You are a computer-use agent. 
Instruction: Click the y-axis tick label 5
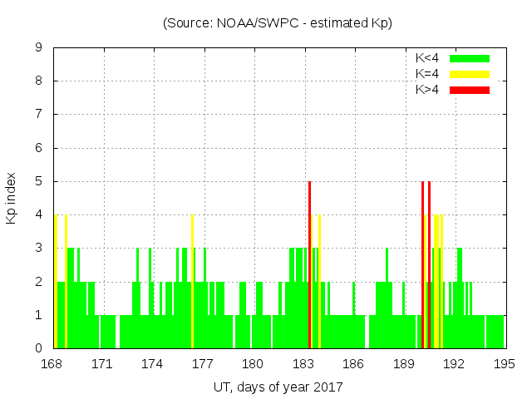[x=39, y=181]
